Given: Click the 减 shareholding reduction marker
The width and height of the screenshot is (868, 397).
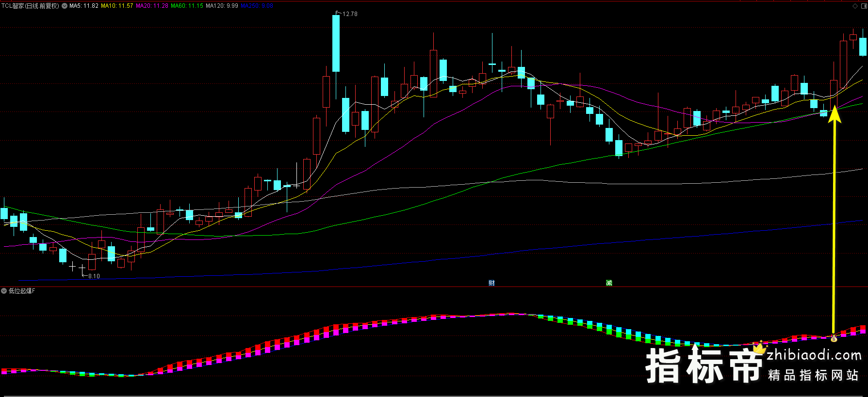Looking at the screenshot, I should tap(609, 283).
